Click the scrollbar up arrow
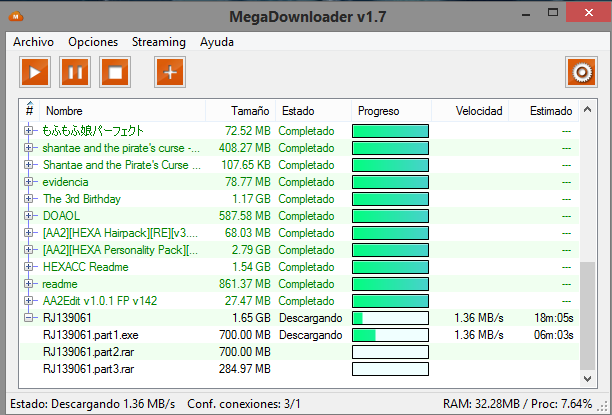The width and height of the screenshot is (612, 415). tap(587, 110)
